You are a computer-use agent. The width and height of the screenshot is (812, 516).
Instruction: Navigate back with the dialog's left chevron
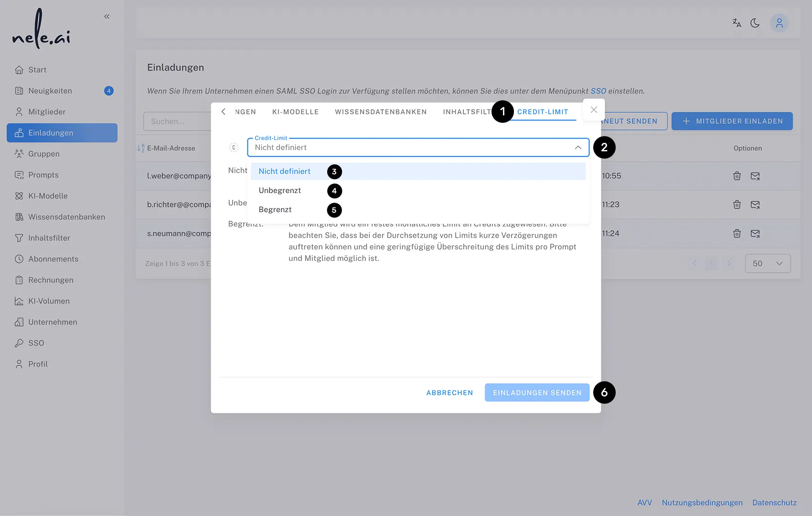coord(223,111)
